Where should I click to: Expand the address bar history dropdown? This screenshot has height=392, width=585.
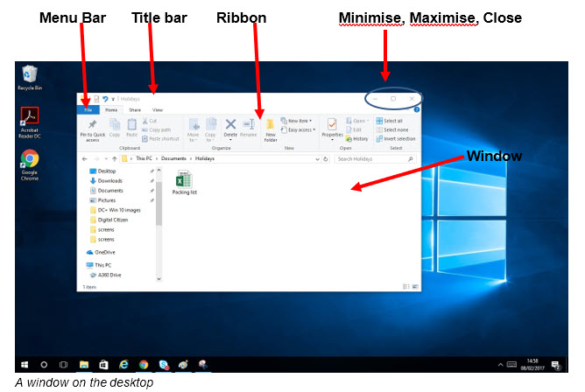pyautogui.click(x=317, y=159)
